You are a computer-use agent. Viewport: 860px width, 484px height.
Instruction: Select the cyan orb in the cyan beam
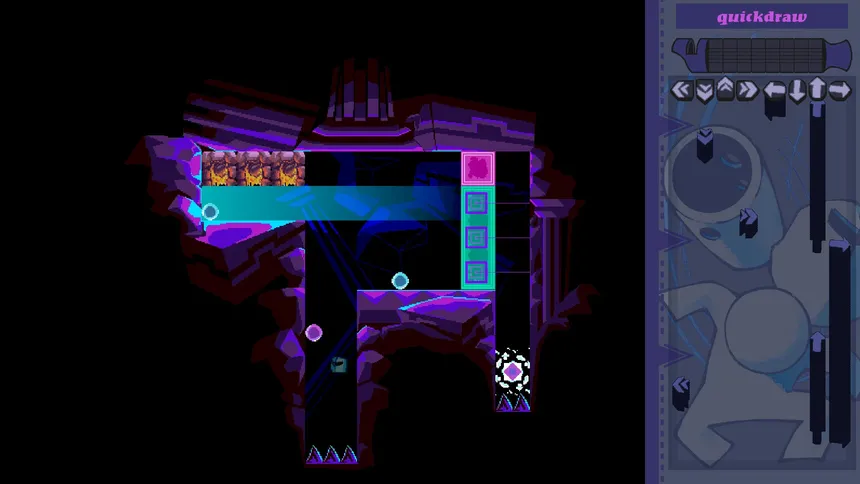[210, 211]
